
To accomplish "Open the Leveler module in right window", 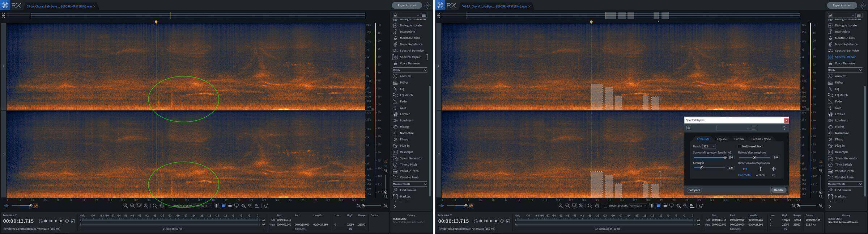I will point(840,114).
